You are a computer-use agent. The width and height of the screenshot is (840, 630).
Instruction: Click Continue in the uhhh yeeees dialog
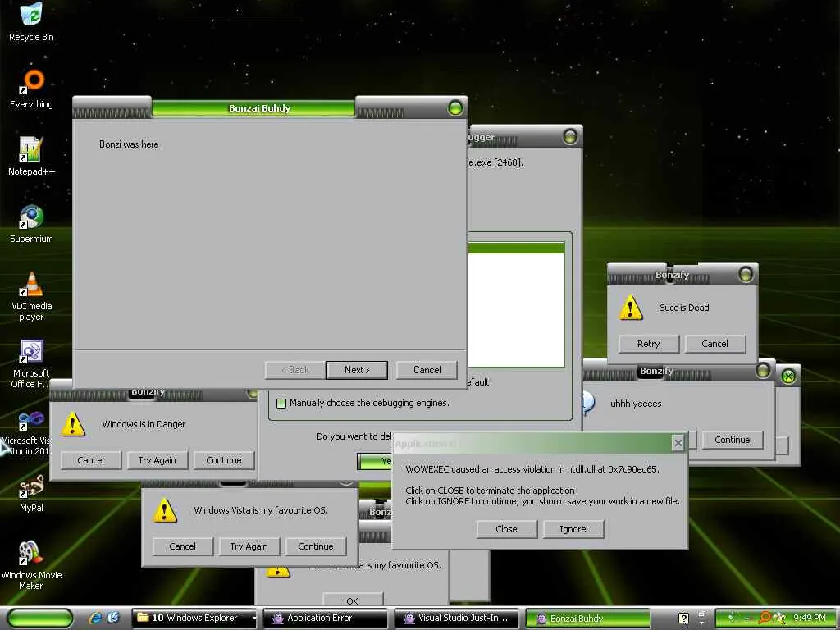click(x=733, y=440)
